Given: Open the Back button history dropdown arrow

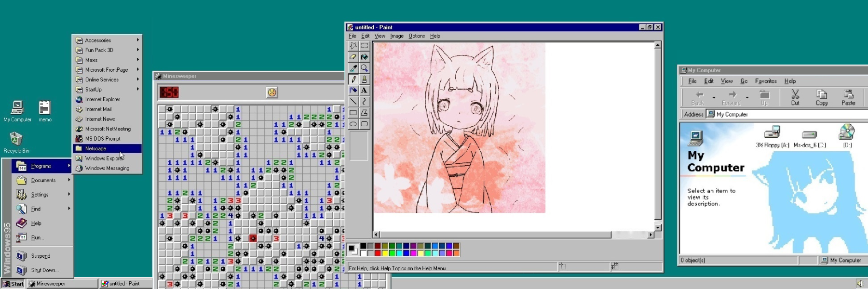Looking at the screenshot, I should click(714, 98).
